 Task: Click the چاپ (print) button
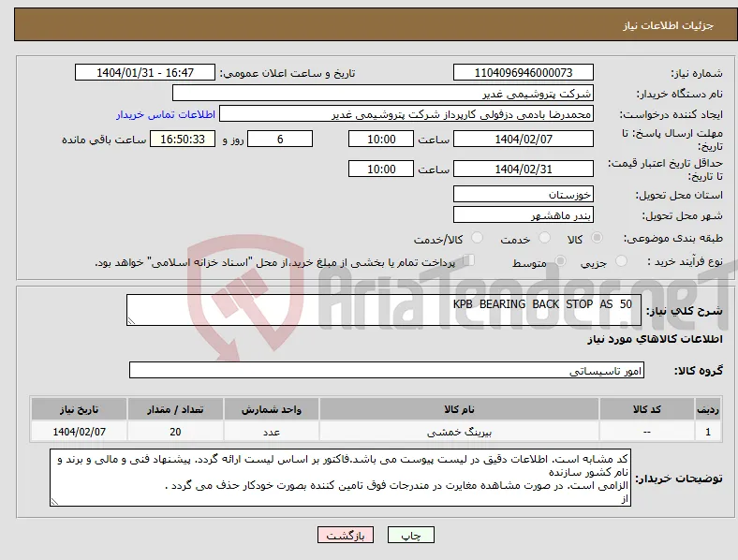(410, 535)
